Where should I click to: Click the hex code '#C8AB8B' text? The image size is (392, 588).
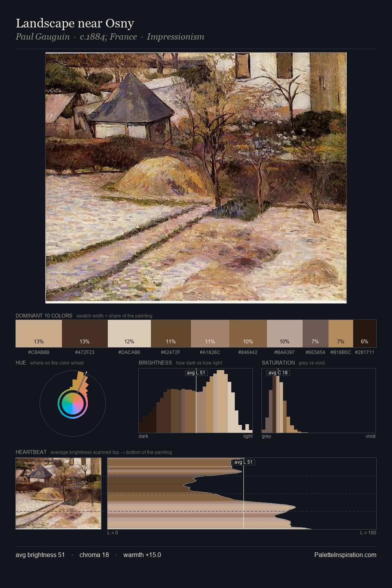(x=39, y=352)
